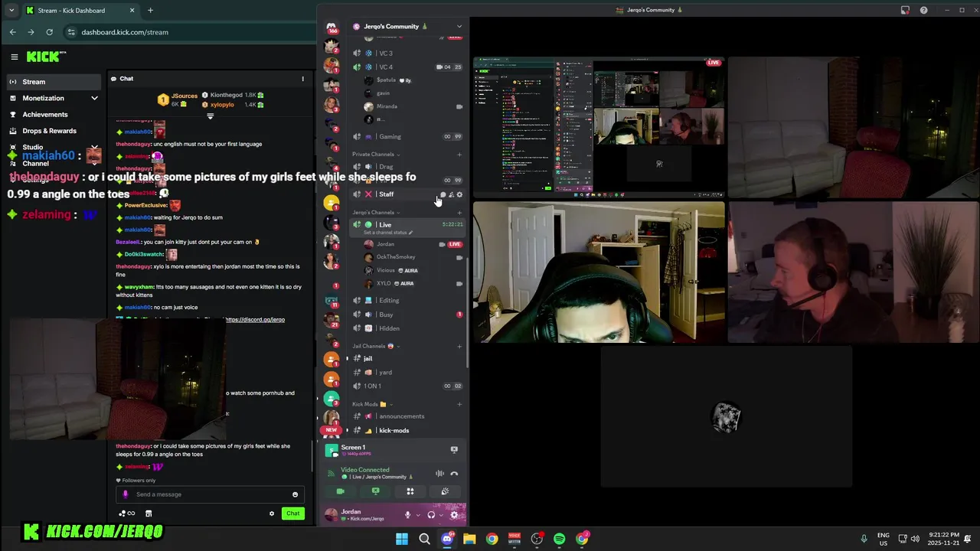Join the Gaming voice channel
The height and width of the screenshot is (551, 980).
(407, 137)
